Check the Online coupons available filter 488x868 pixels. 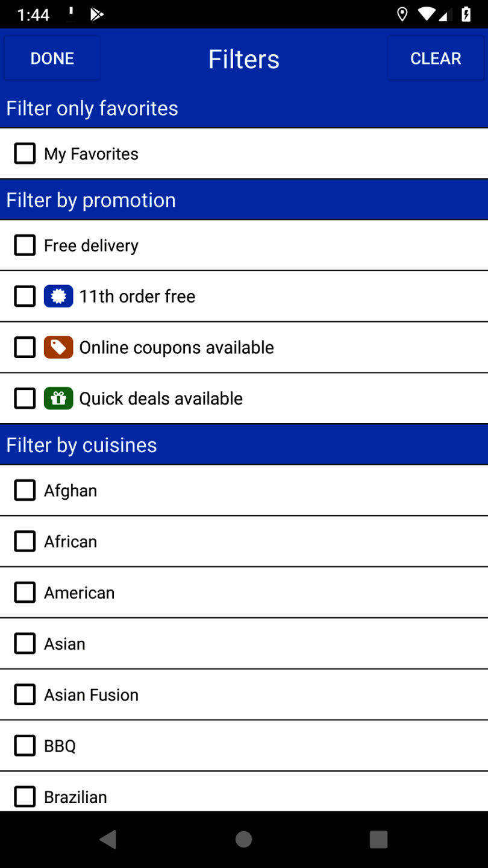[x=24, y=347]
